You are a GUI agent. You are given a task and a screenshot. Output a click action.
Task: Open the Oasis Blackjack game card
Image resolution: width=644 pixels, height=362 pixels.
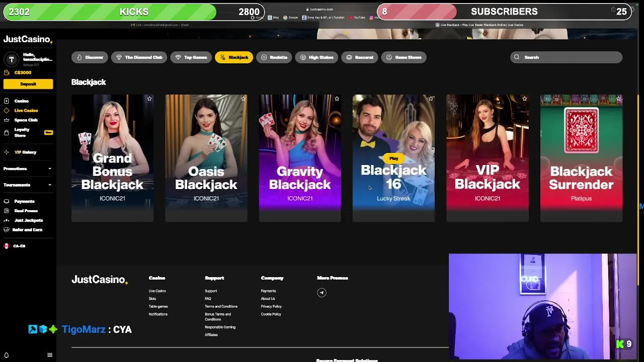(206, 158)
